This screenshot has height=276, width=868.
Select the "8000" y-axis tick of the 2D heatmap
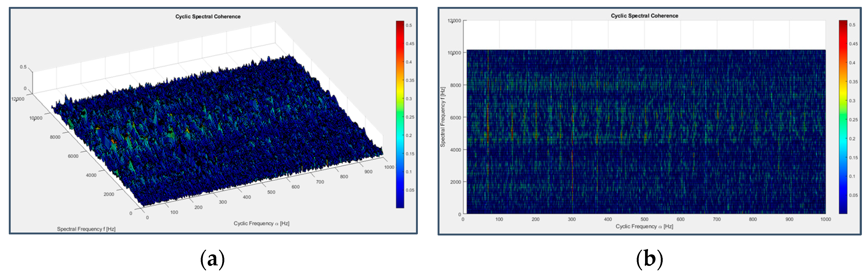[455, 85]
